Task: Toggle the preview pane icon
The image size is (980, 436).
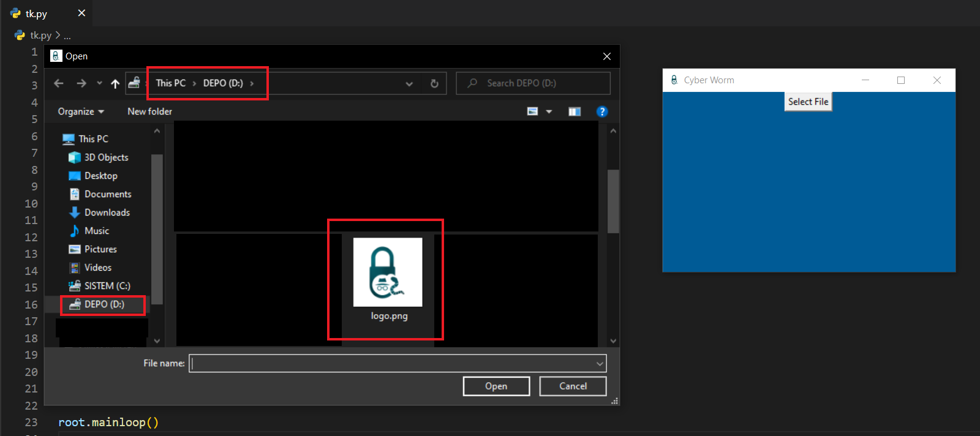Action: point(574,111)
